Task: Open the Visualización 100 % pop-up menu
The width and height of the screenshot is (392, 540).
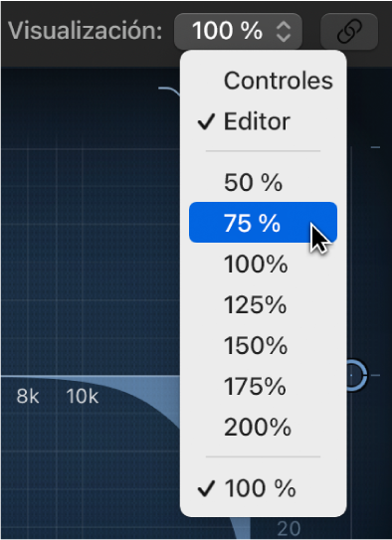Action: (x=238, y=32)
